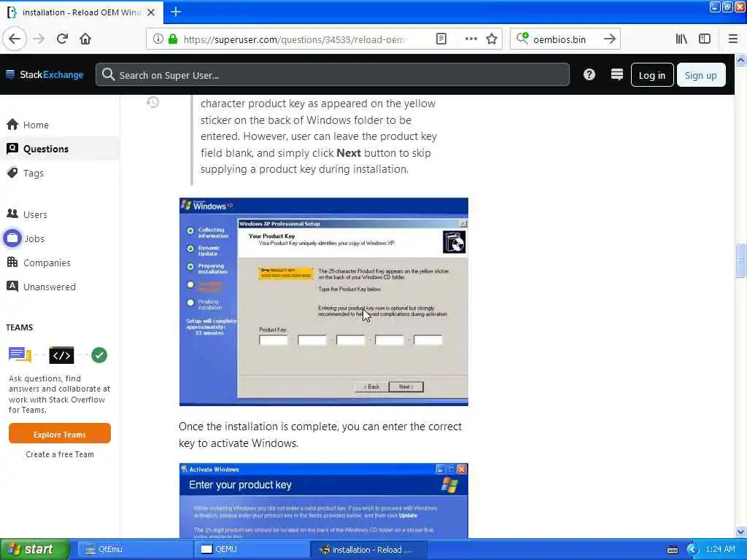Click the page scrollbar thumb
Viewport: 747px width, 560px height.
(x=740, y=260)
